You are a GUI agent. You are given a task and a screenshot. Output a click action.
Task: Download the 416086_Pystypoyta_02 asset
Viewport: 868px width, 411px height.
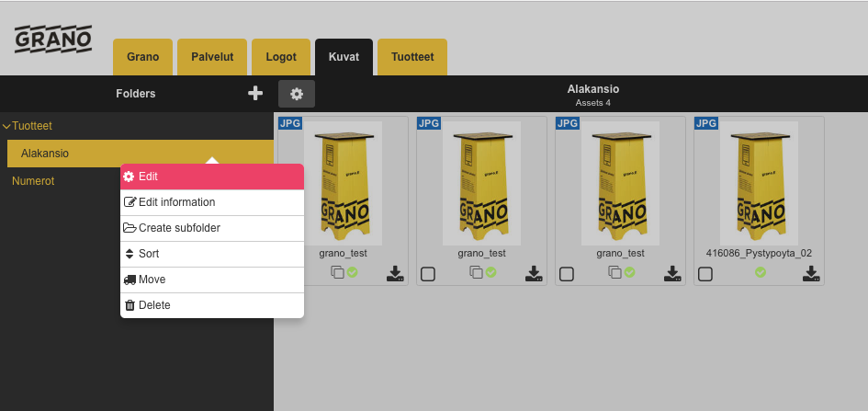click(811, 274)
